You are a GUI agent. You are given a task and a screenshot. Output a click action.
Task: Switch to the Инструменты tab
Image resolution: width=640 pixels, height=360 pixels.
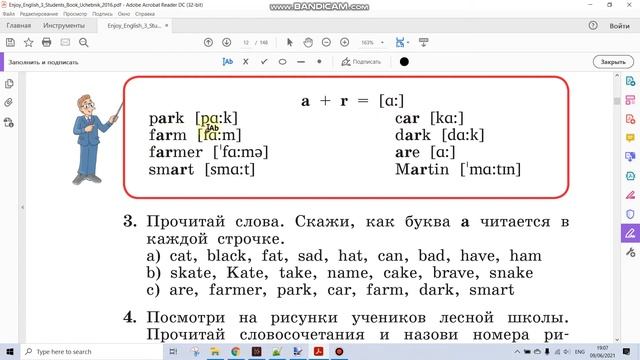tap(64, 26)
